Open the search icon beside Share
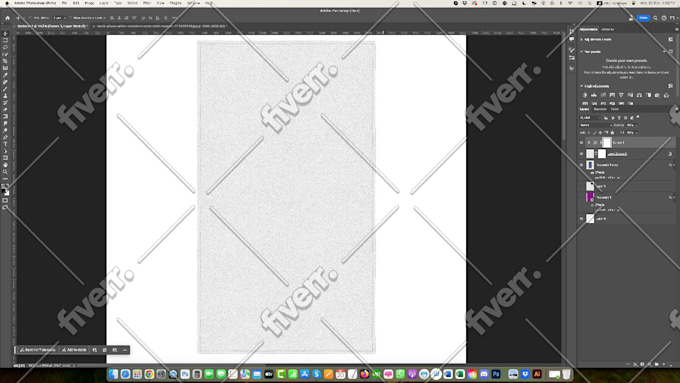 pos(655,18)
